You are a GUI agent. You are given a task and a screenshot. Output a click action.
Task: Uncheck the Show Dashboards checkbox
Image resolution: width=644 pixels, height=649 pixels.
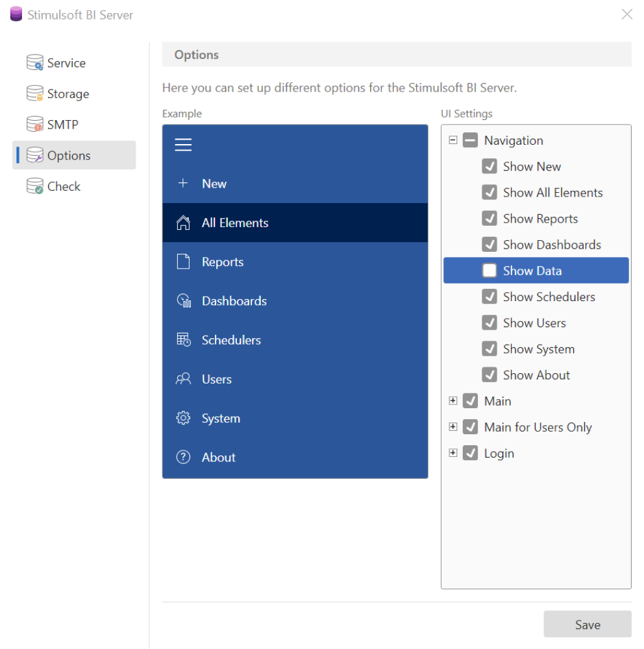pyautogui.click(x=489, y=245)
